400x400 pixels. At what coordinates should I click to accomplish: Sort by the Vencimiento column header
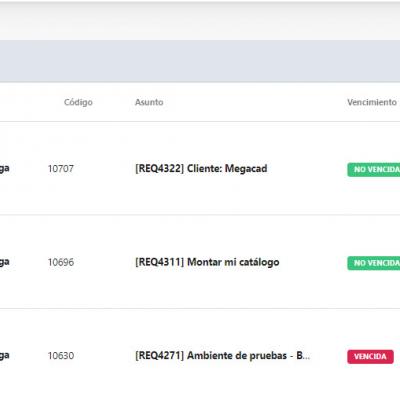pyautogui.click(x=372, y=102)
